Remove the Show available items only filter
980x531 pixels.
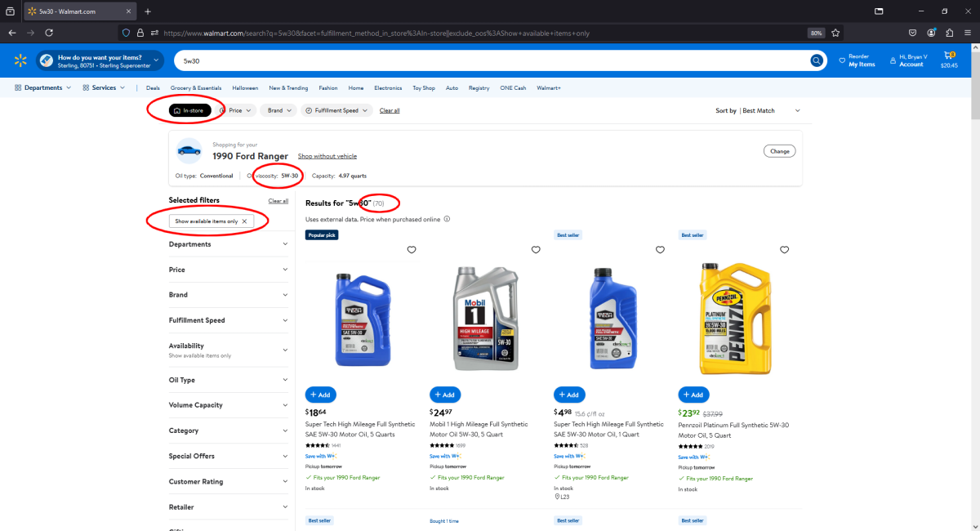(243, 221)
